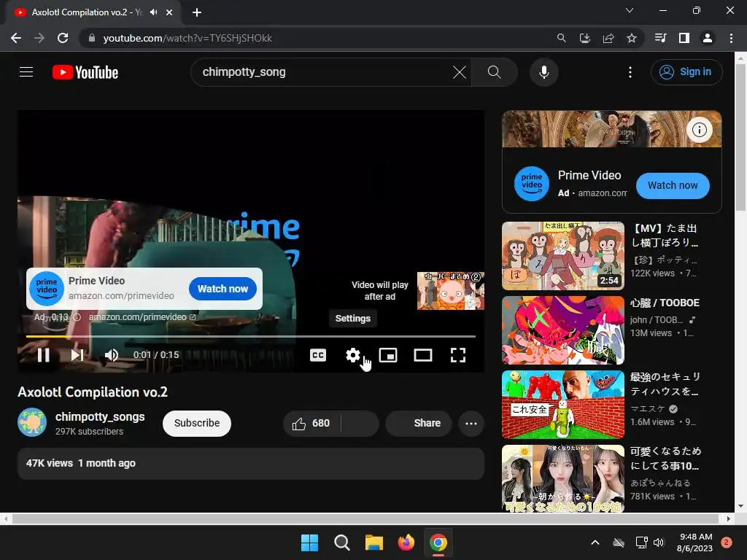
Task: Open taskbar Search
Action: point(341,542)
